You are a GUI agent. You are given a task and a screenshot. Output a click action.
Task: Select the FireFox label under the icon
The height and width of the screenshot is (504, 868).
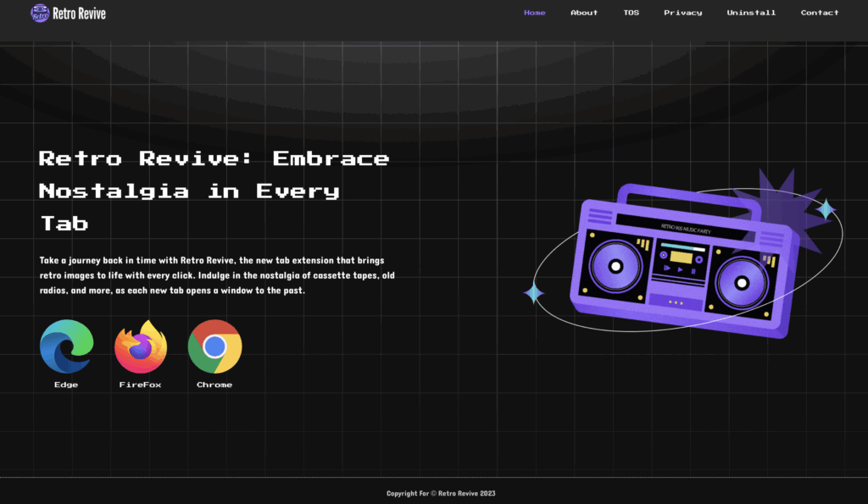coord(140,385)
